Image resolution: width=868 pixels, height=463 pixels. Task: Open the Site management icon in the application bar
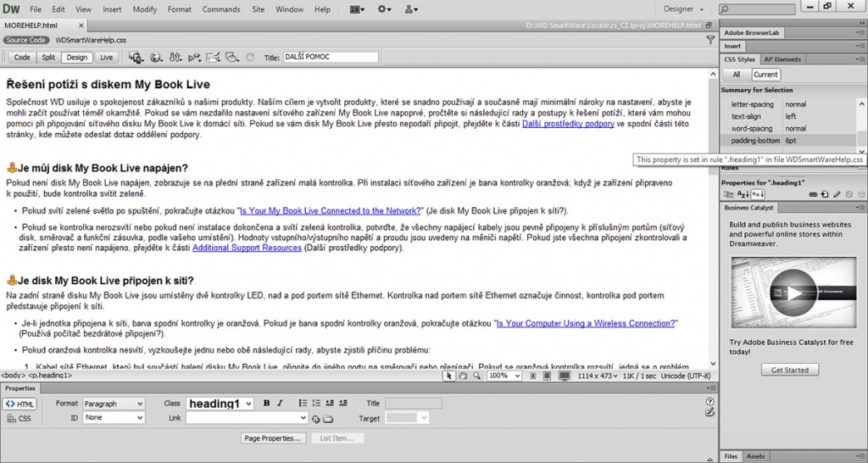pos(411,9)
